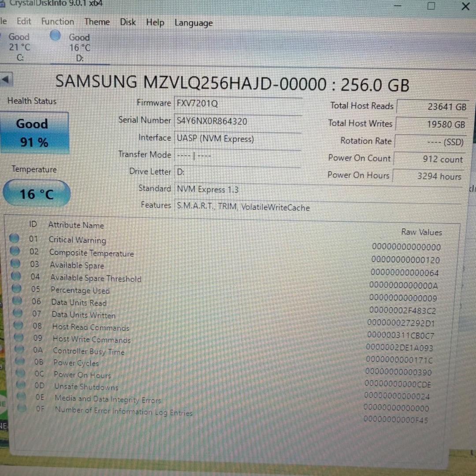The height and width of the screenshot is (476, 476).
Task: Select the Critical Warning attribute row
Action: click(x=225, y=243)
